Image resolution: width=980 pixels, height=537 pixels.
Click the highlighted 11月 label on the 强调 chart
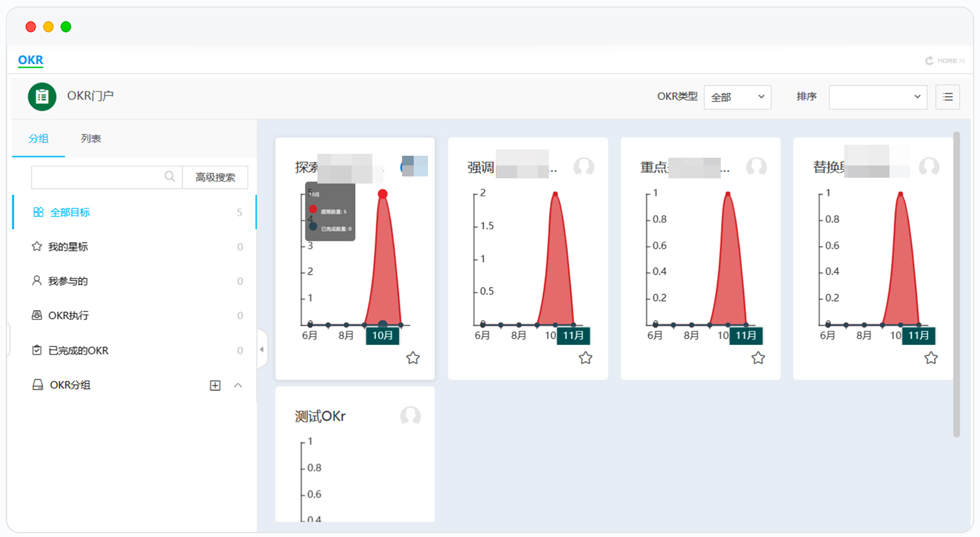pyautogui.click(x=573, y=335)
